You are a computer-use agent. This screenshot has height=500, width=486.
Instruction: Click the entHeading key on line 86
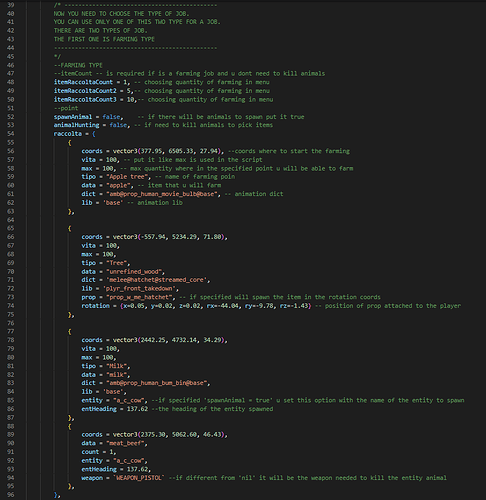click(x=99, y=409)
